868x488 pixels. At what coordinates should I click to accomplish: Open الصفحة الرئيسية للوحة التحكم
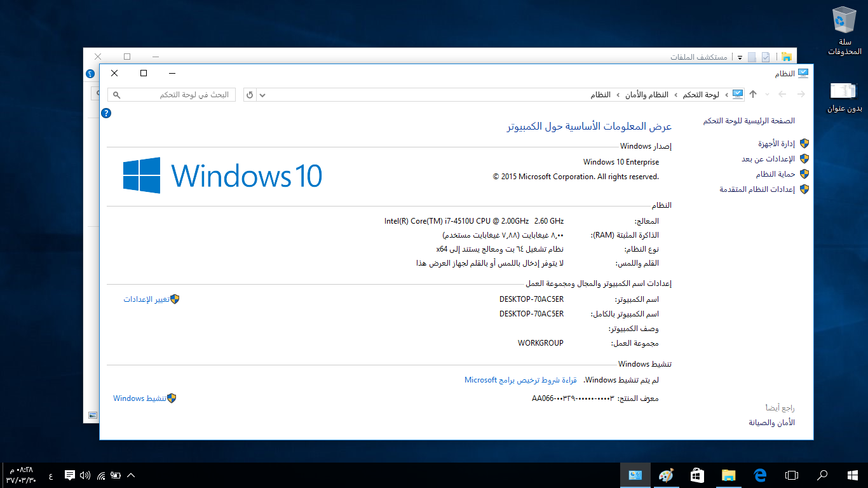(749, 121)
